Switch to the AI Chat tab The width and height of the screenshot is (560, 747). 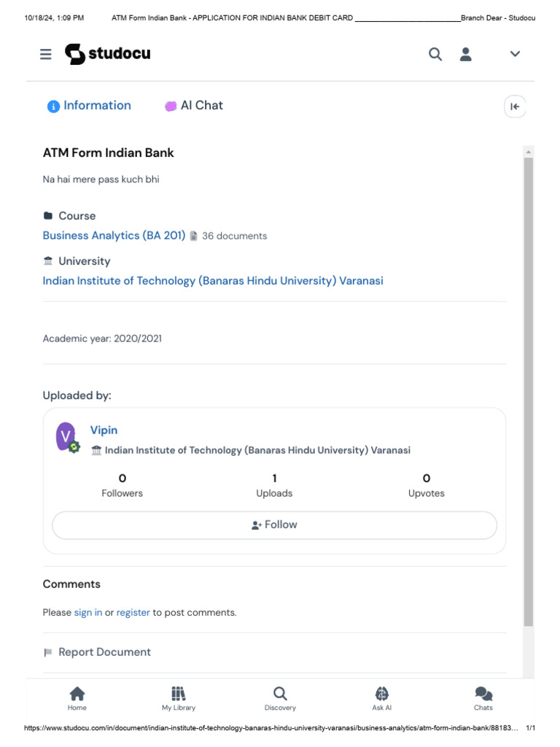tap(194, 106)
